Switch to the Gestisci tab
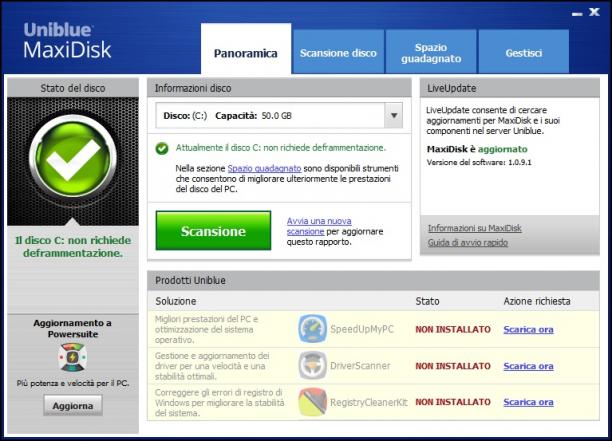612x441 pixels. pos(524,52)
